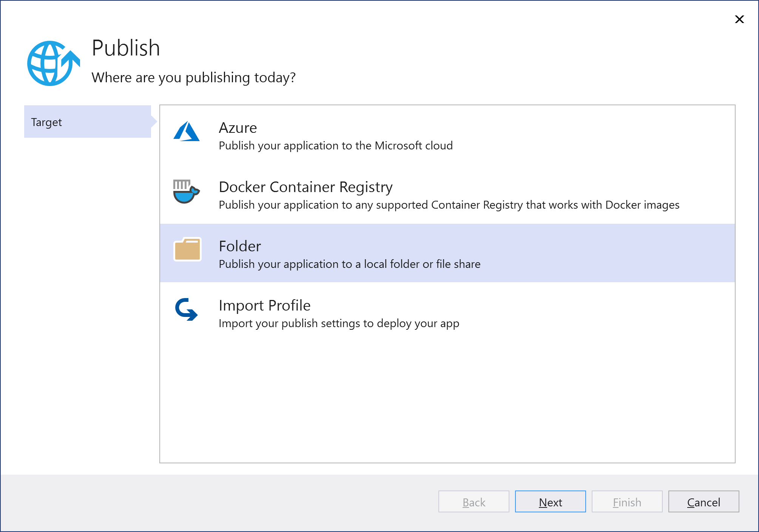The width and height of the screenshot is (759, 532).
Task: Choose the Azure title text
Action: click(x=238, y=128)
